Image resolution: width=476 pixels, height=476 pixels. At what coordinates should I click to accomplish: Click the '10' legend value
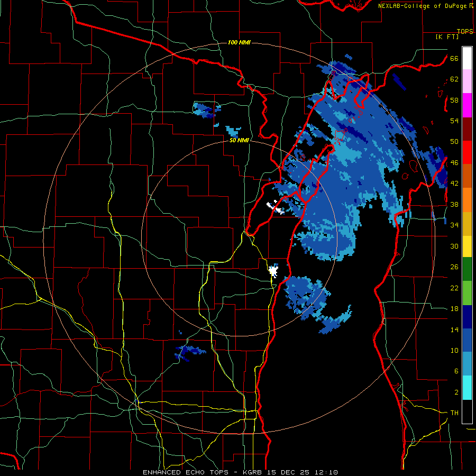coord(454,351)
